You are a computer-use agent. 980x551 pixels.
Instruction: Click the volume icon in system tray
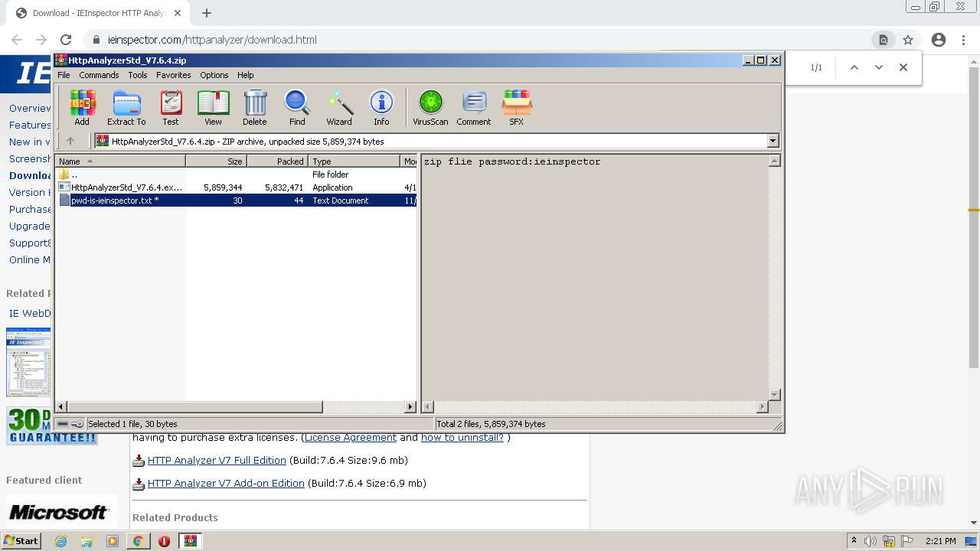[x=870, y=541]
